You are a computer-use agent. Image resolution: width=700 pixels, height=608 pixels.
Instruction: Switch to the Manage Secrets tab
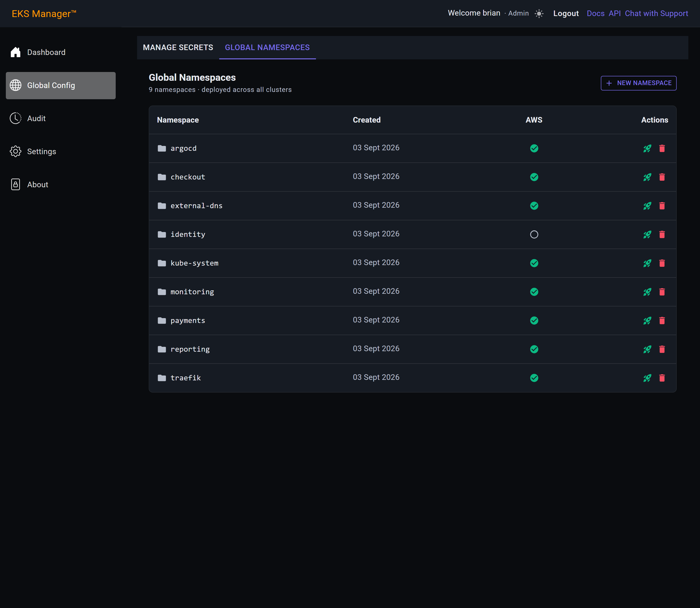178,47
